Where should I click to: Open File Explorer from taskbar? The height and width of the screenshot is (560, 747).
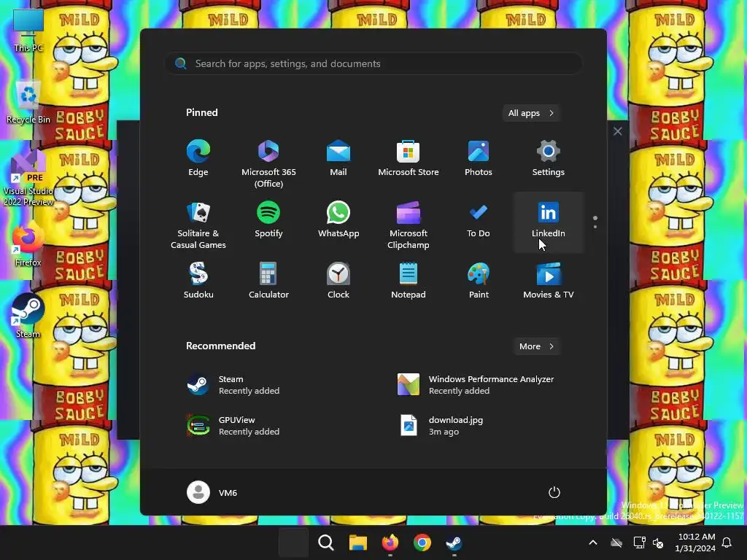coord(357,542)
